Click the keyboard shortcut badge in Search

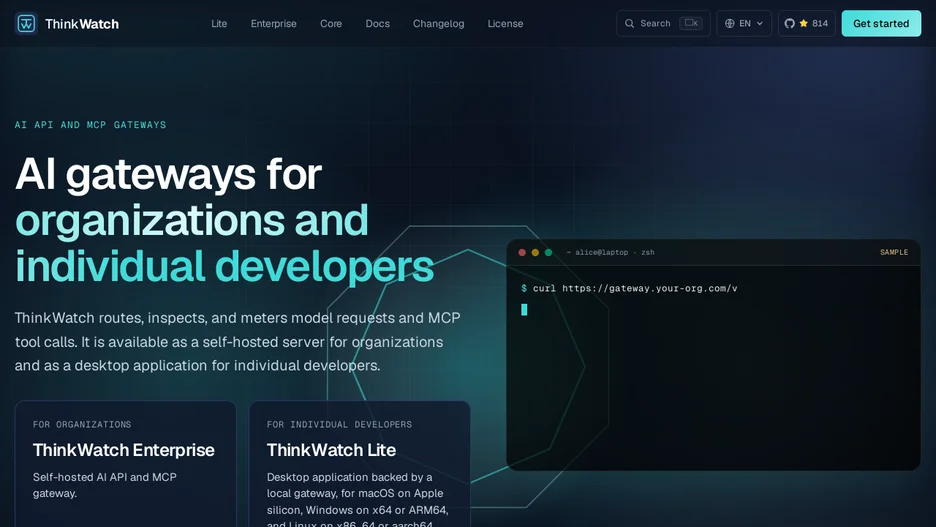pyautogui.click(x=691, y=23)
